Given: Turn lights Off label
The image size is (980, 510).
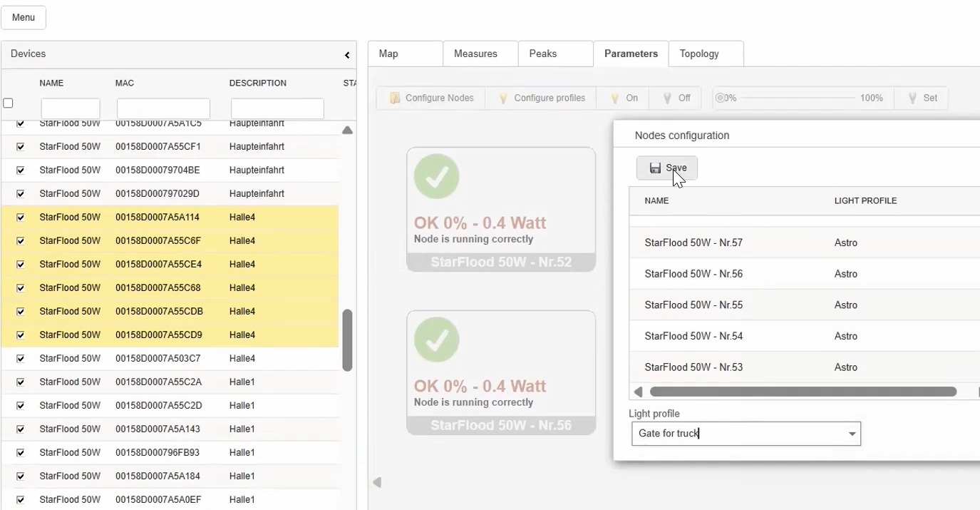Looking at the screenshot, I should (x=684, y=98).
